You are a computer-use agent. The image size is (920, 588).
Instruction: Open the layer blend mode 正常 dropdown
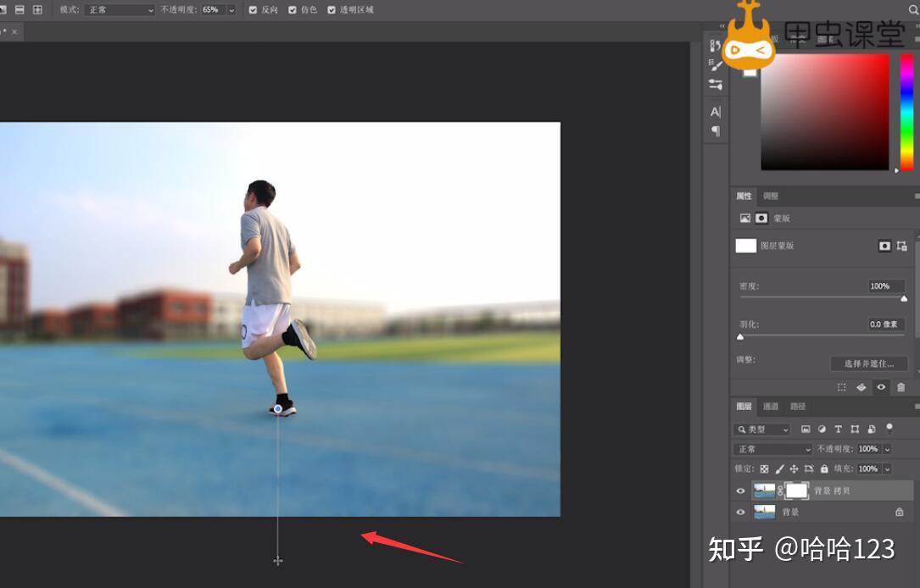773,449
